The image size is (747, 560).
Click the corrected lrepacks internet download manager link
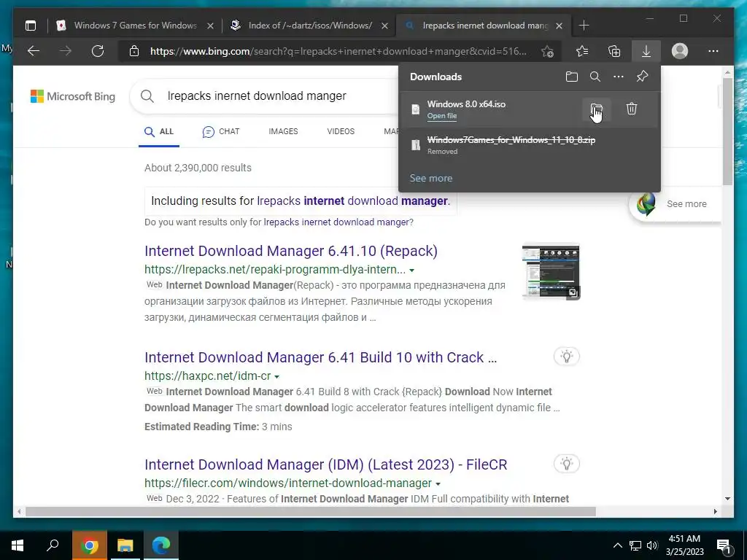(x=352, y=201)
